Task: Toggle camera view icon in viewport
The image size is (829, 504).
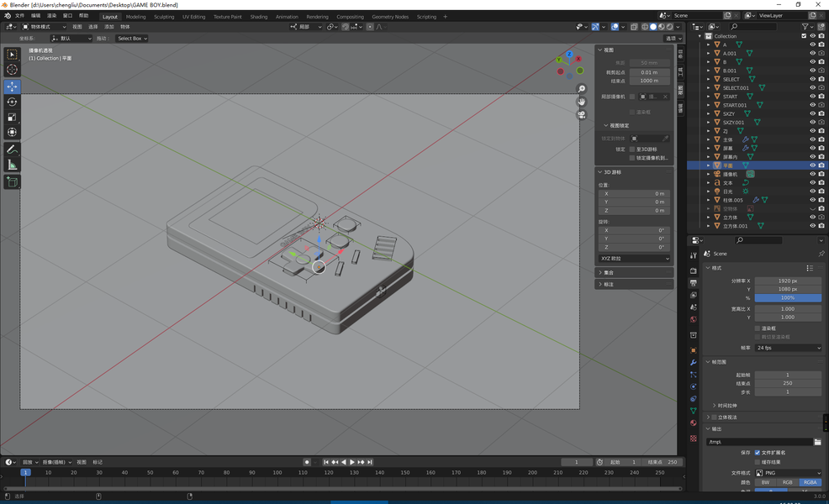Action: 582,114
